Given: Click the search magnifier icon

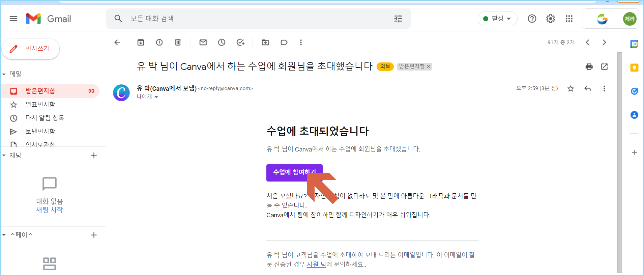Looking at the screenshot, I should [x=118, y=19].
